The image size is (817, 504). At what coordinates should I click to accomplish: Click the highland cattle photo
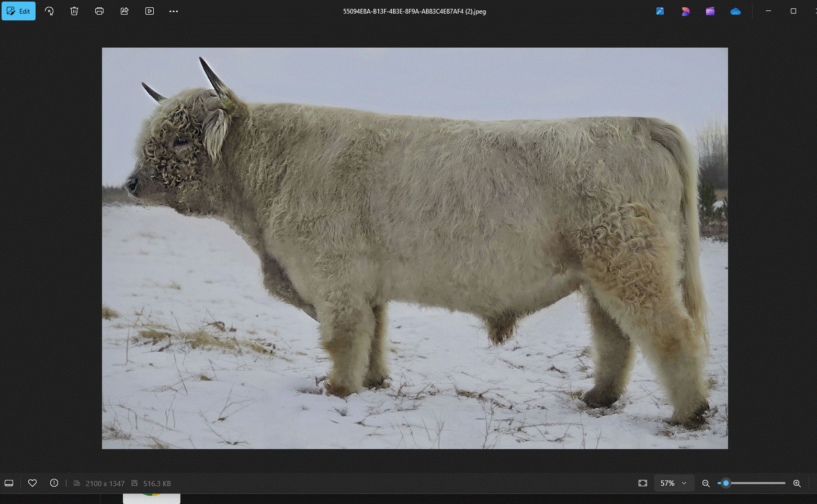click(415, 248)
